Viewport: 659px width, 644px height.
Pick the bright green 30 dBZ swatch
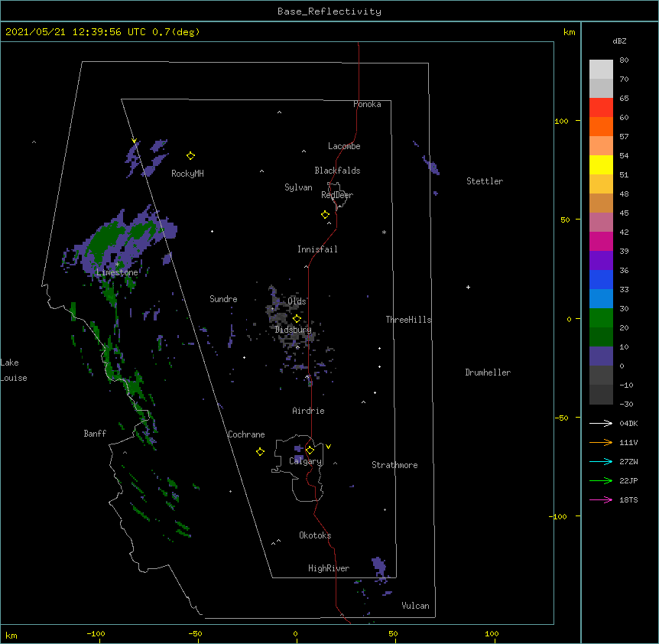(x=601, y=318)
